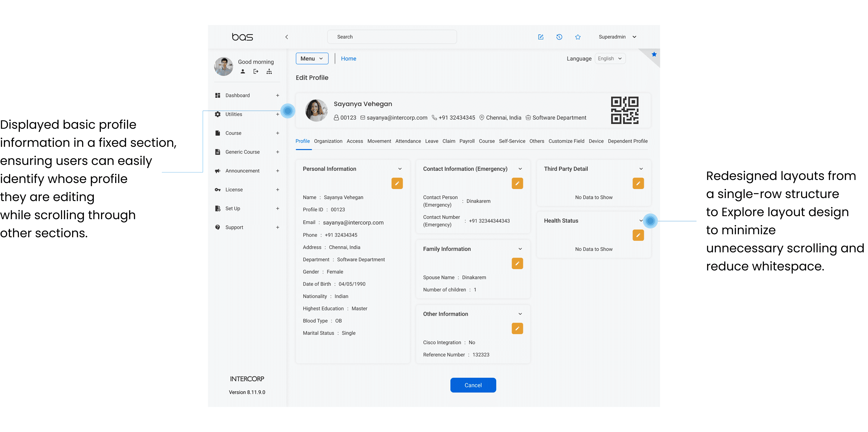
Task: Click the logout icon under Good morning
Action: click(256, 71)
